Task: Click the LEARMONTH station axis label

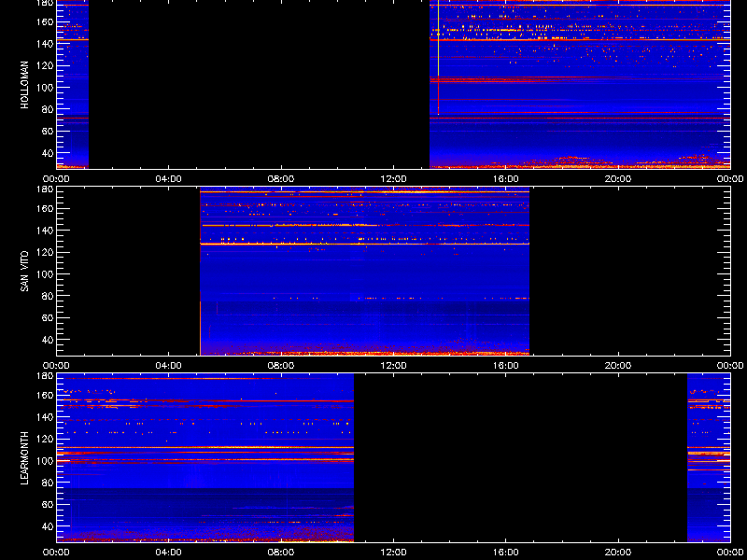Action: [x=25, y=458]
